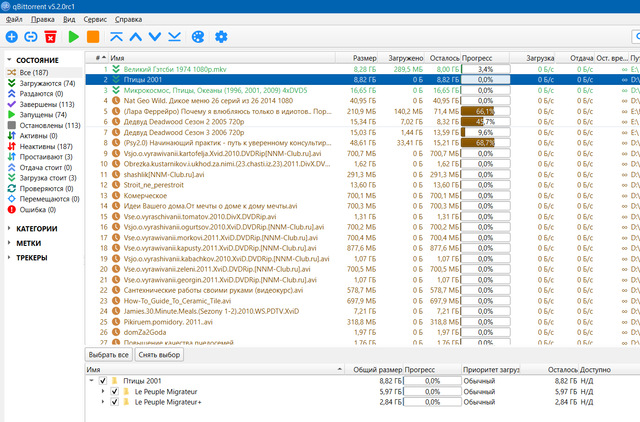Click the 68,7% progress bar
640x422 pixels.
click(x=485, y=143)
